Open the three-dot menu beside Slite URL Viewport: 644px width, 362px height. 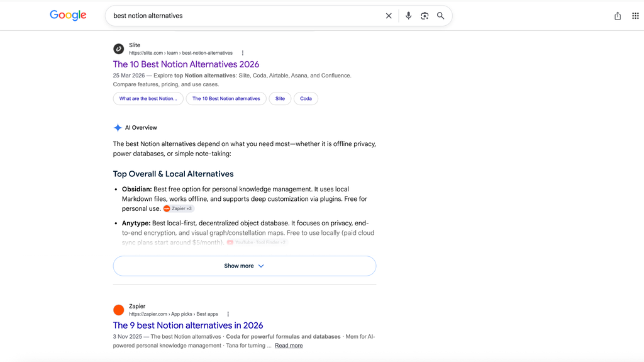click(243, 53)
